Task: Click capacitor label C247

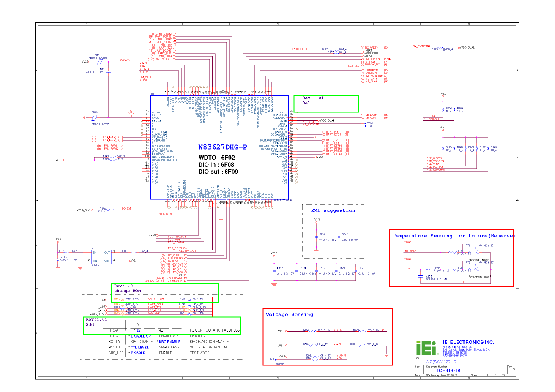Action: pos(345,234)
